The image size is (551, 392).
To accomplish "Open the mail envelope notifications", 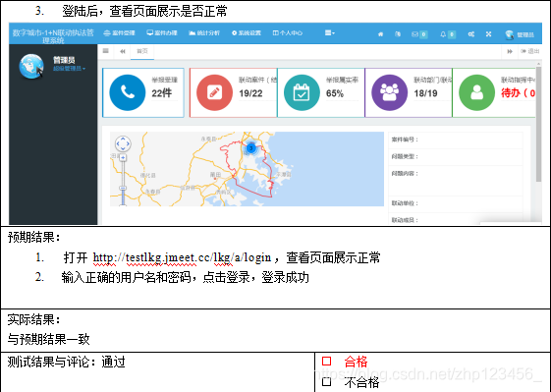I will [419, 34].
